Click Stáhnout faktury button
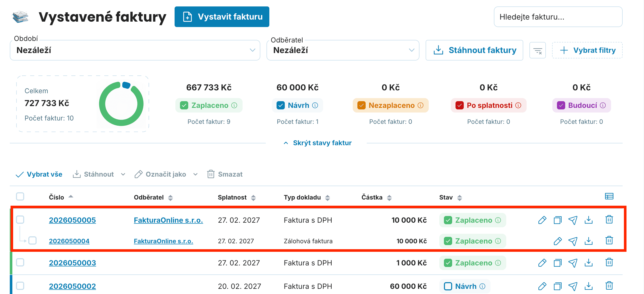The height and width of the screenshot is (294, 644). click(474, 50)
